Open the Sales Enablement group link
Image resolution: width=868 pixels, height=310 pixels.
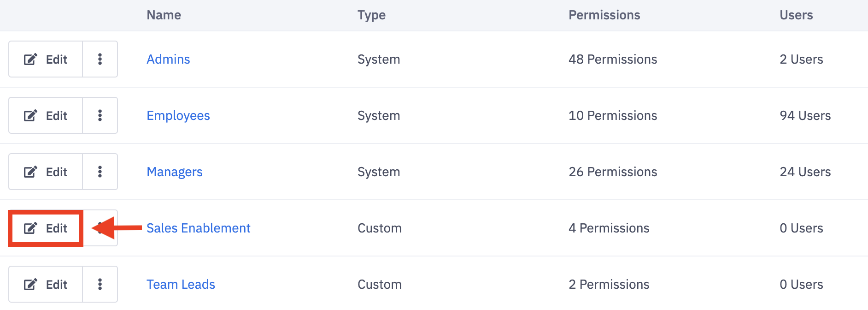(198, 228)
